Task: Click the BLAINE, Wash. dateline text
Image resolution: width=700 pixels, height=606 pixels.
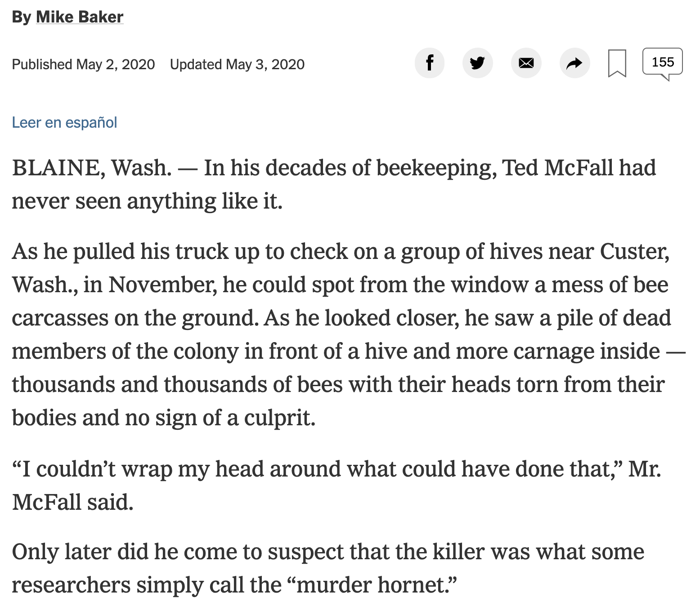Action: coord(92,168)
